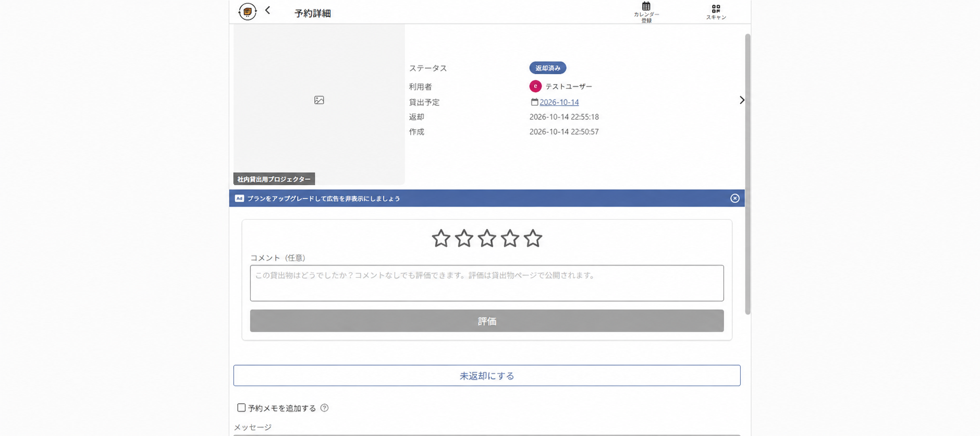
Task: Click the 返却済み status badge
Action: tap(548, 68)
